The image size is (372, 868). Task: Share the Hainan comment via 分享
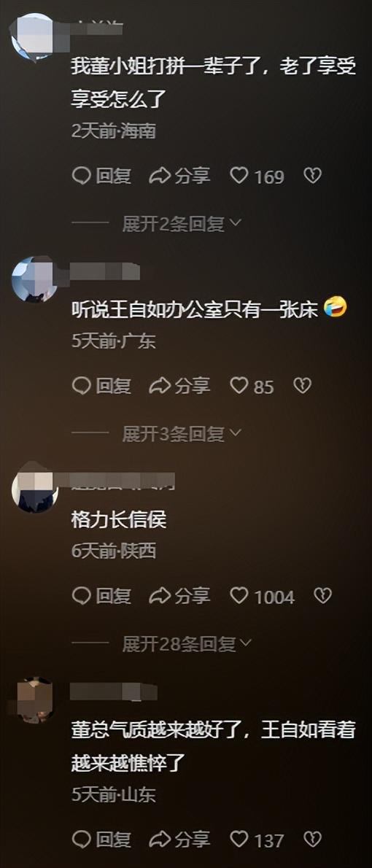[180, 176]
